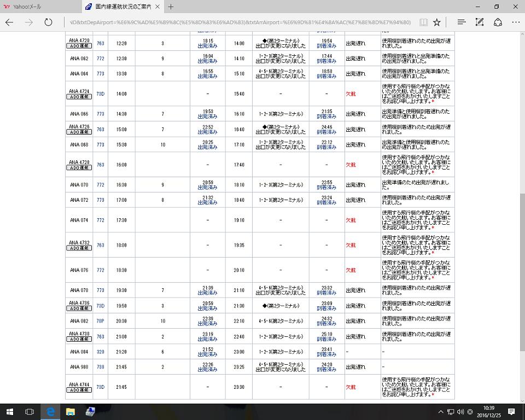Show hidden tray icons chevron
Image resolution: width=525 pixels, height=420 pixels.
pos(441,412)
